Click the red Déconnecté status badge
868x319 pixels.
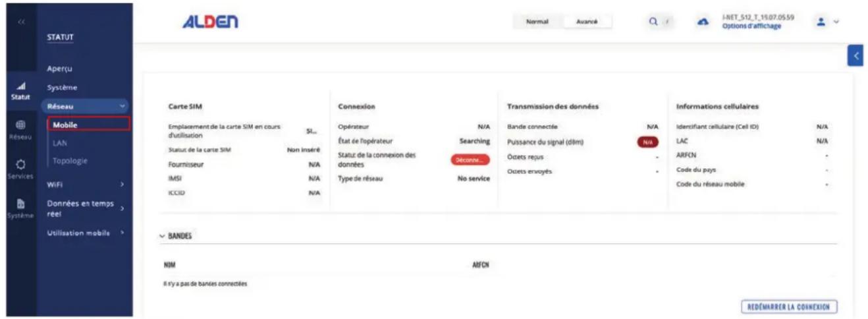tap(470, 159)
